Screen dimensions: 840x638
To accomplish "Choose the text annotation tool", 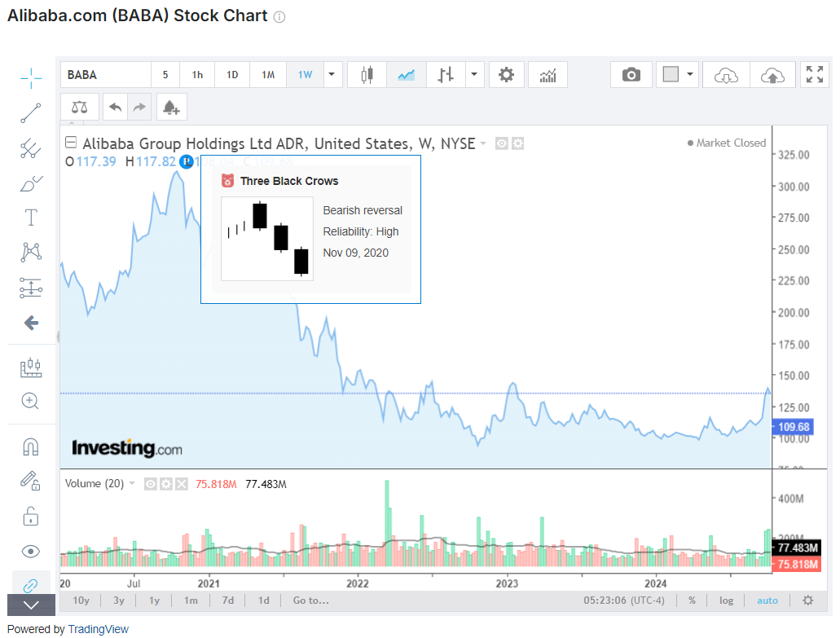I will pyautogui.click(x=31, y=217).
